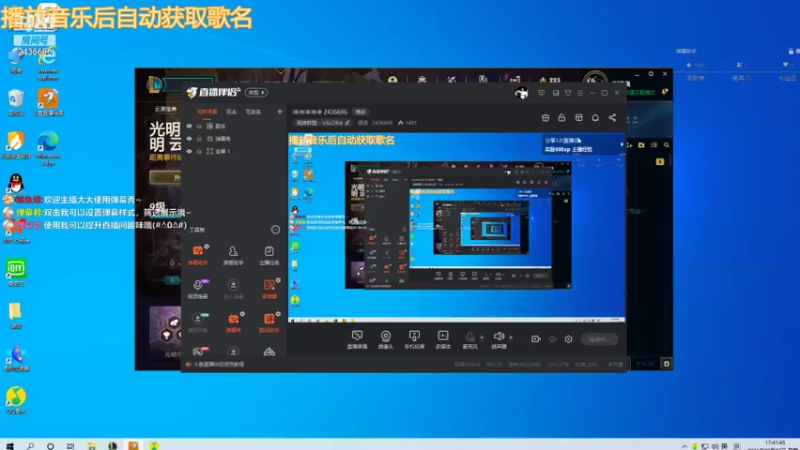Switch to the third scene tab
Screen dimensions: 800x450
tap(254, 112)
